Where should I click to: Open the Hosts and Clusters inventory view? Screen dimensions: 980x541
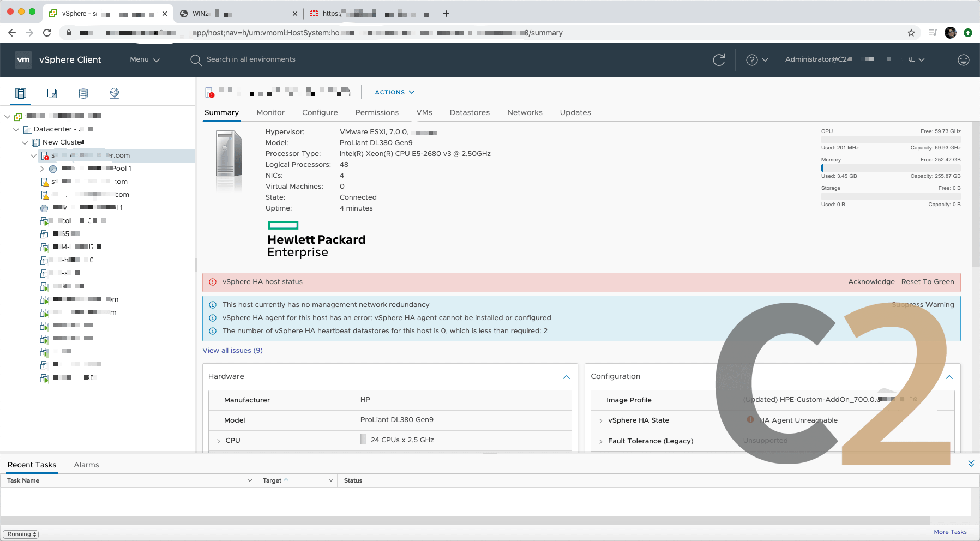tap(21, 93)
